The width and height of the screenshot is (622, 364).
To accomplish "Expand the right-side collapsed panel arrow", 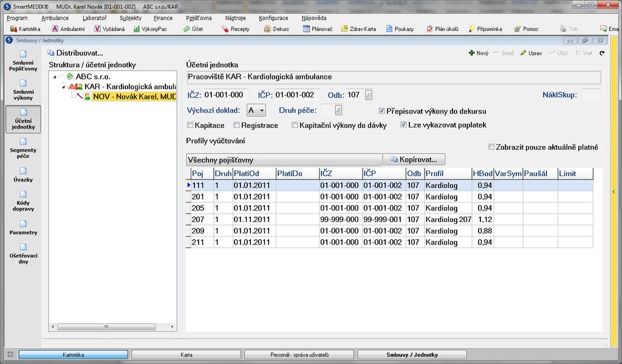I will point(613,192).
